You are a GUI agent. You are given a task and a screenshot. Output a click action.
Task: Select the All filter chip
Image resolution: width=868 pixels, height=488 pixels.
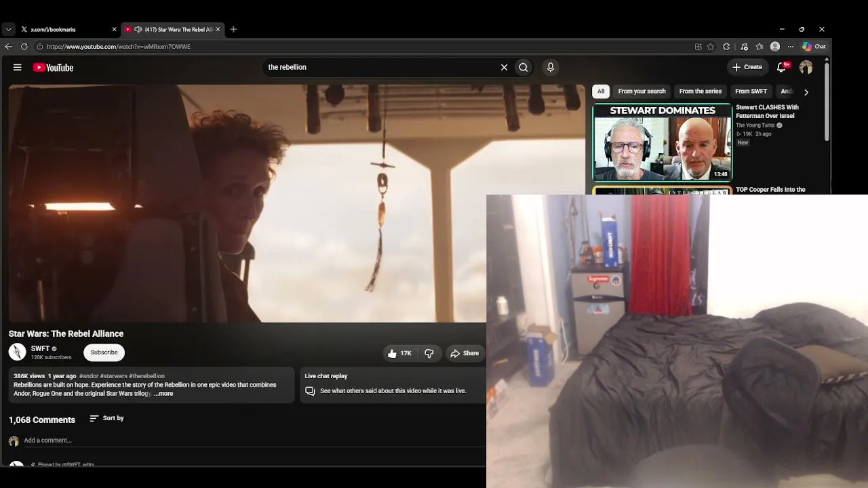[x=601, y=91]
